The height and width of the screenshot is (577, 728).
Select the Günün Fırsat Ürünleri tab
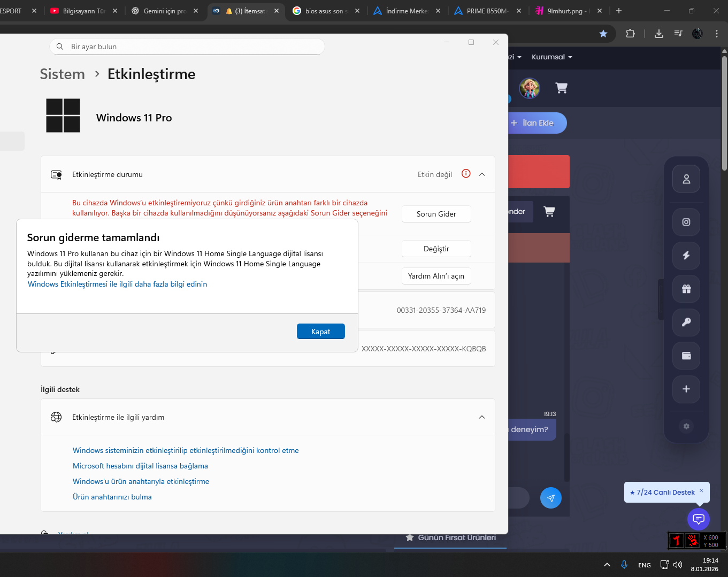click(450, 537)
